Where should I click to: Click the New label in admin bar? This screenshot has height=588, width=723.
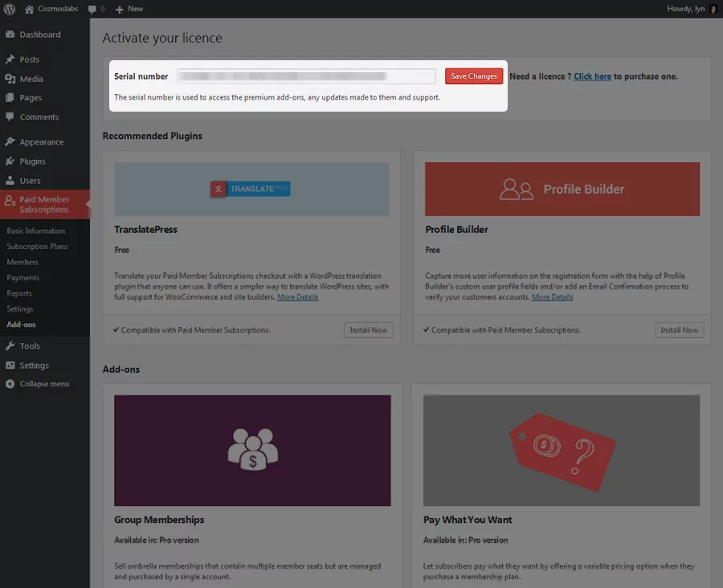click(x=135, y=9)
